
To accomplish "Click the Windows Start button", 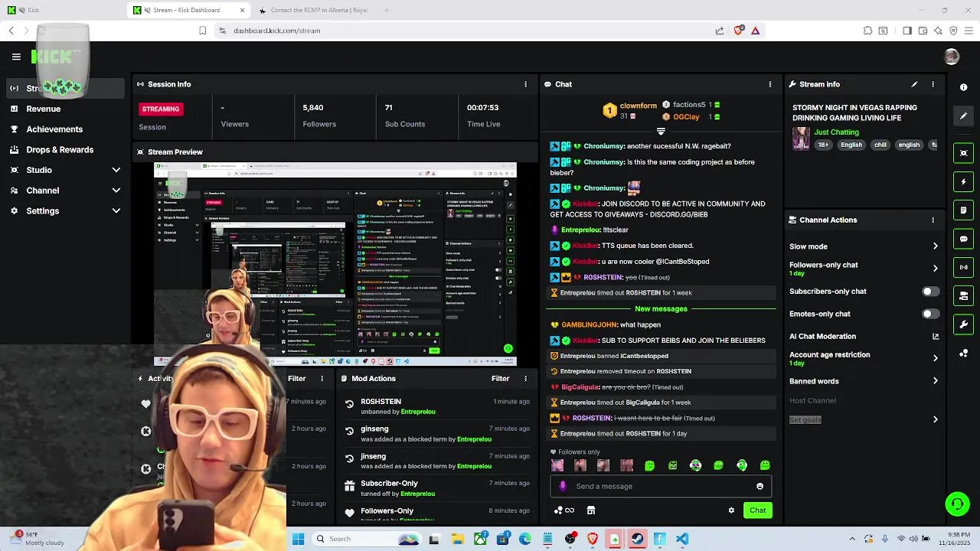I will (x=298, y=539).
